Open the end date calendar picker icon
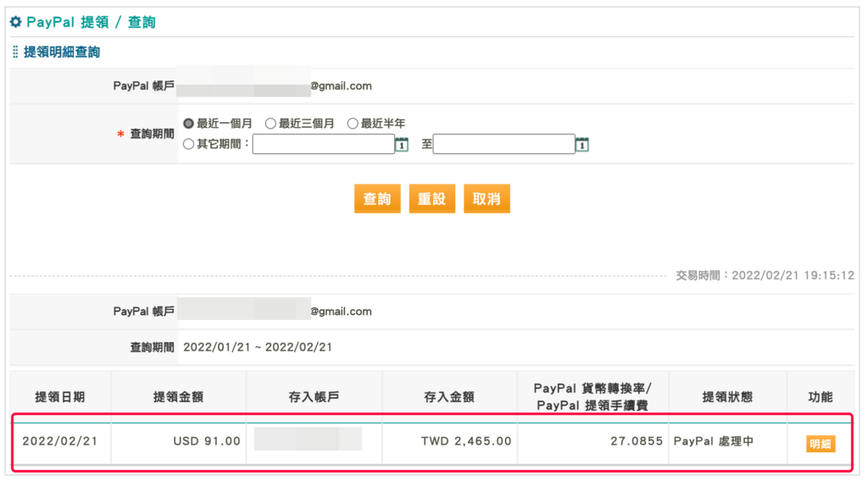The width and height of the screenshot is (868, 481). pyautogui.click(x=582, y=144)
